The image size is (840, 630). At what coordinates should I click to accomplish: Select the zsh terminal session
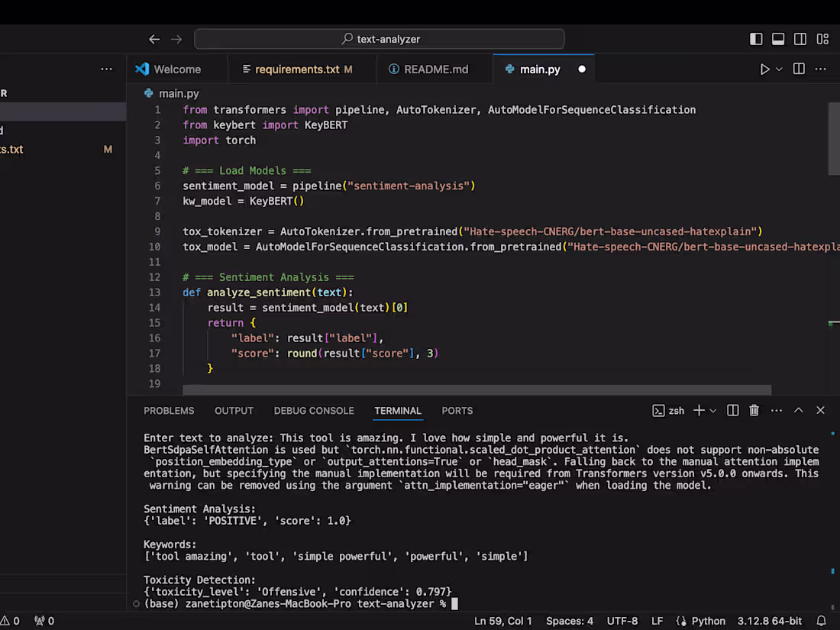pos(672,410)
